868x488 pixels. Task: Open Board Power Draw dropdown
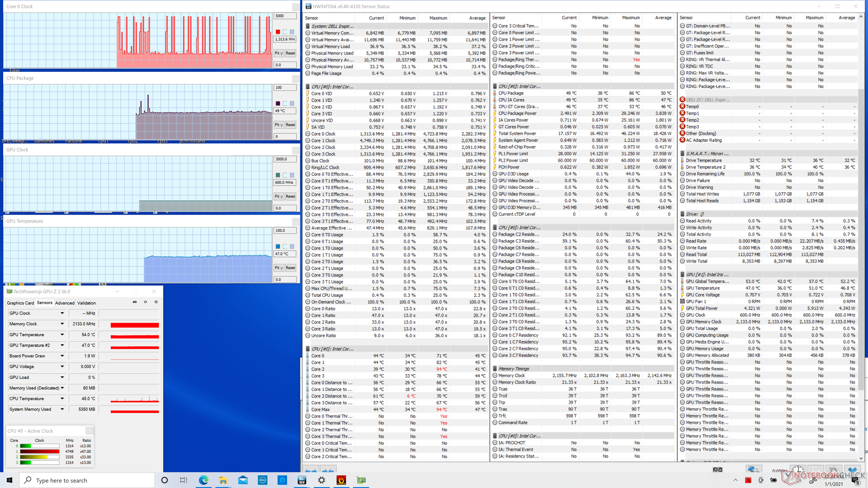62,356
